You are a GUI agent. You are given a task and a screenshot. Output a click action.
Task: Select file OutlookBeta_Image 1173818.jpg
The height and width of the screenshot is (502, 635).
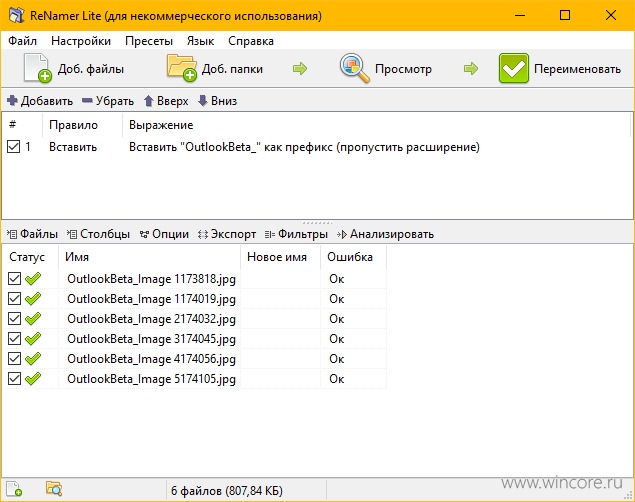coord(151,279)
